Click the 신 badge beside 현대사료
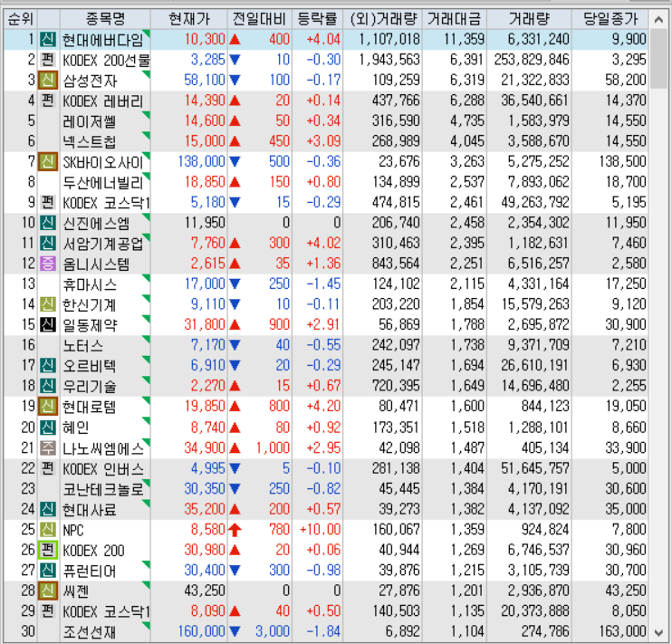 click(48, 509)
